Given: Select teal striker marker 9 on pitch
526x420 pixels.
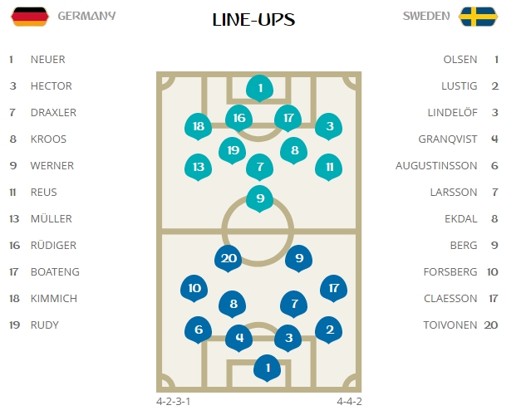Looking at the screenshot, I should [259, 198].
